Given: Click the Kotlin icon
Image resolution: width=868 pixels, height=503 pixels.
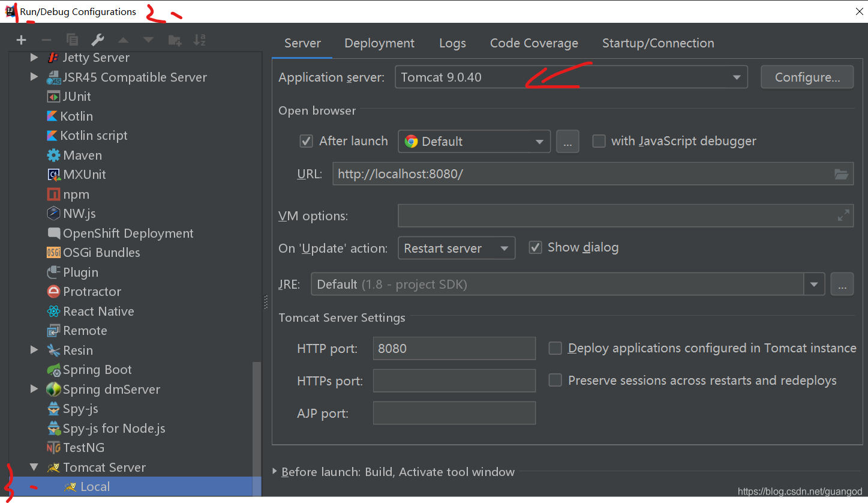Looking at the screenshot, I should pyautogui.click(x=53, y=116).
